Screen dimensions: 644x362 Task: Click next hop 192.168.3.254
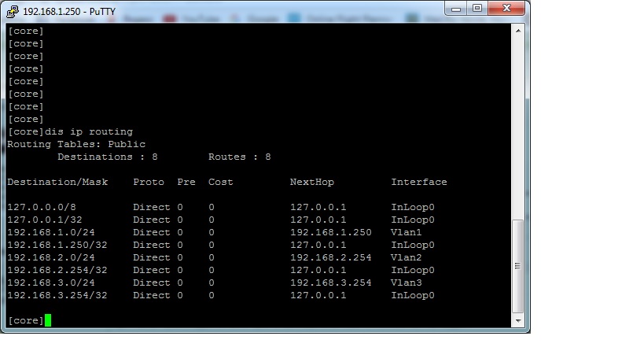coord(331,283)
